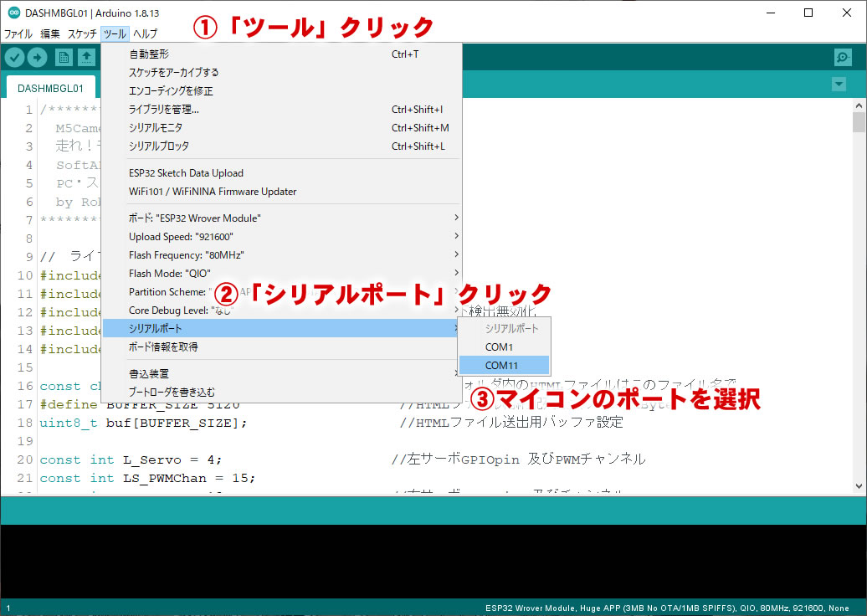Open the ヘルプ menu
The image size is (867, 616).
point(145,33)
